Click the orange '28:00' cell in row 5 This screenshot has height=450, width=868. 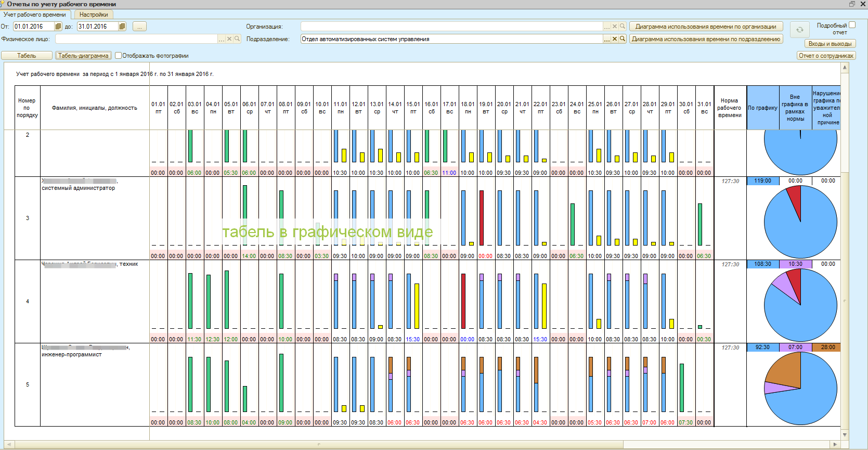pyautogui.click(x=827, y=347)
